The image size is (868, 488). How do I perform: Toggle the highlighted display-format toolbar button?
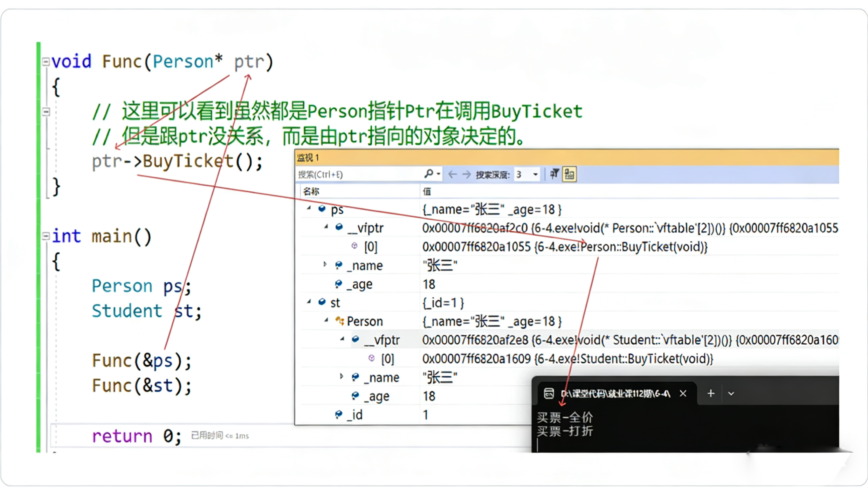(569, 174)
